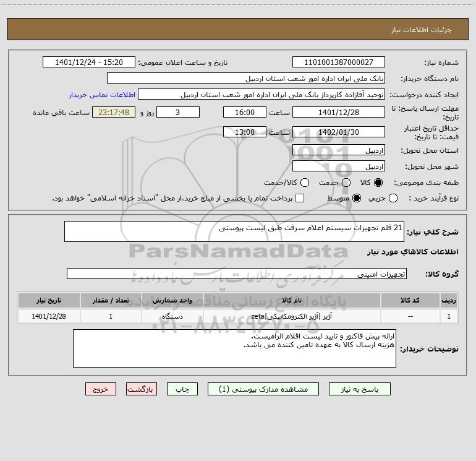
Task: Click the deadline time 16:00 field
Action: 245,112
